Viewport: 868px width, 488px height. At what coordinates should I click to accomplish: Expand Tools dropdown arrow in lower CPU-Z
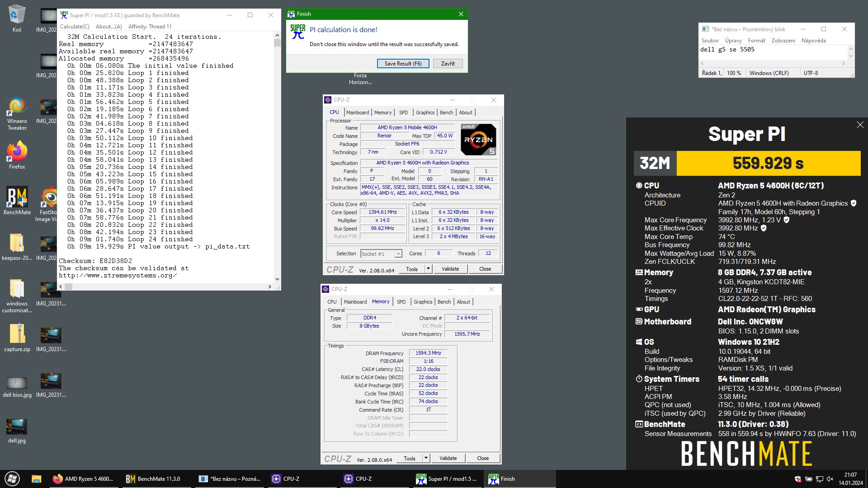click(x=426, y=459)
